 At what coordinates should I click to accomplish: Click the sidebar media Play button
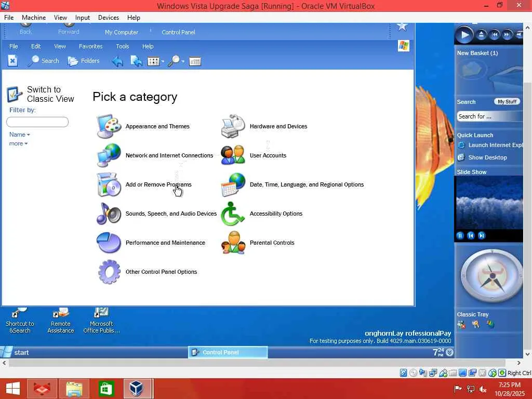(464, 35)
